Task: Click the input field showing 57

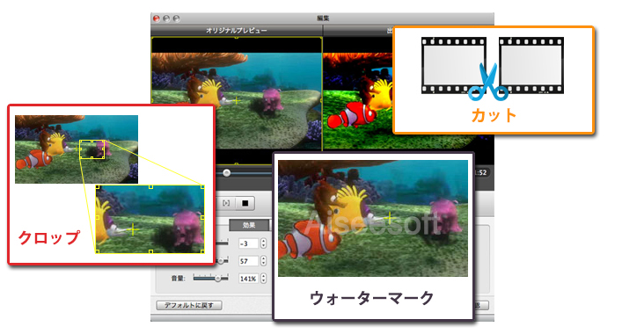Action: [248, 261]
